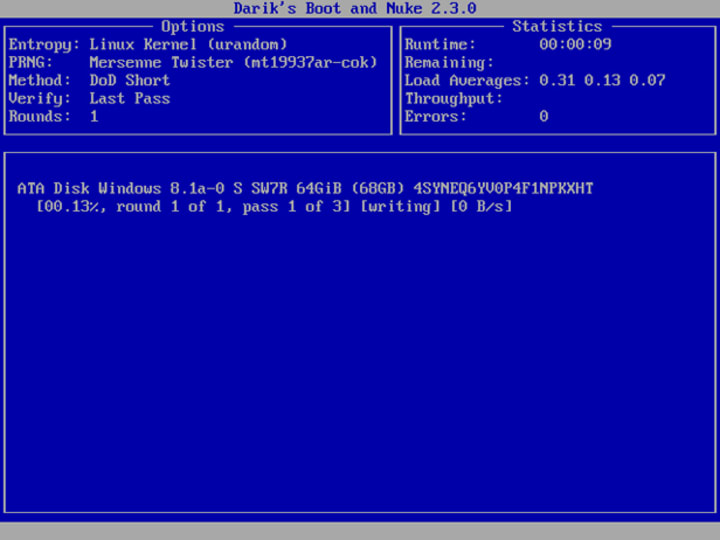Click the progress percentage "00.13%"
Screen dimensions: 720x540
71,207
